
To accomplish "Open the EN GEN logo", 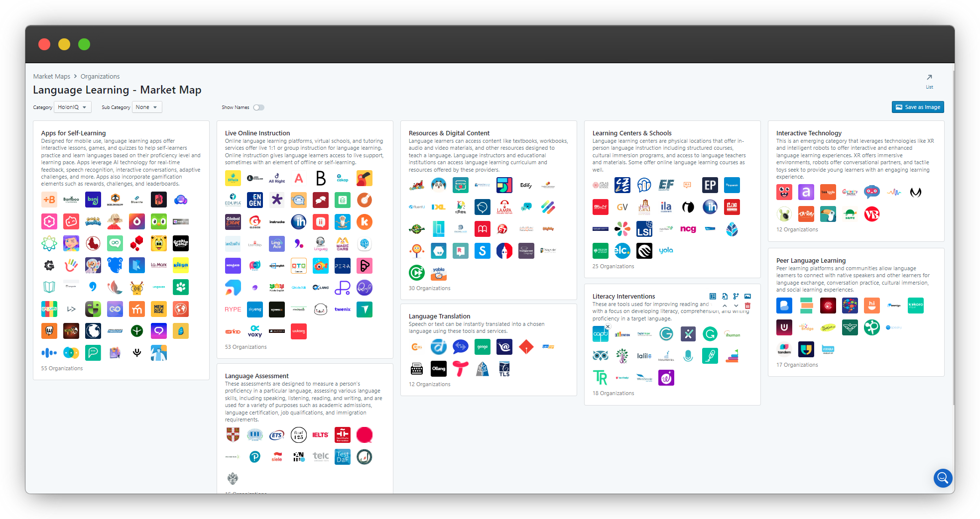I will point(254,200).
